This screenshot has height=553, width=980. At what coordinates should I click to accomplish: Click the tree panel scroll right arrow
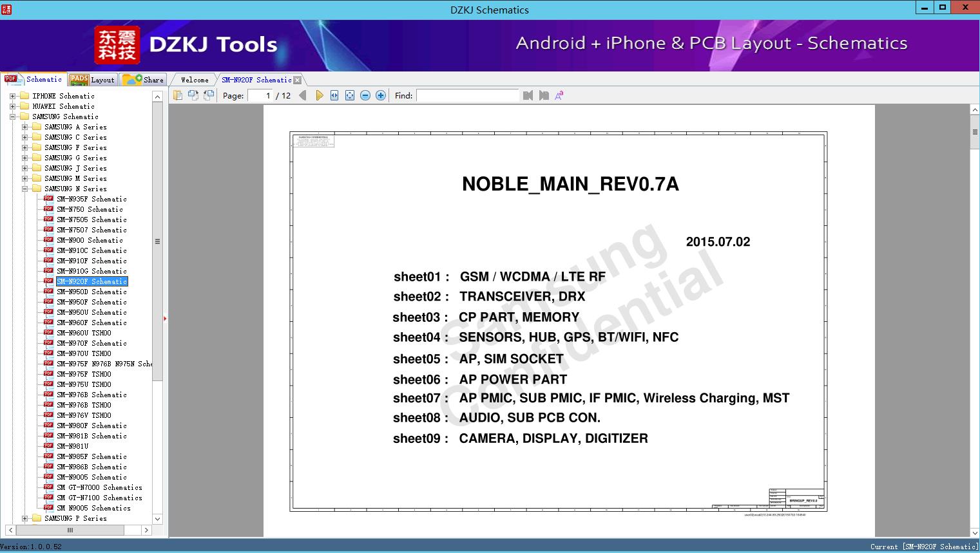coord(146,530)
